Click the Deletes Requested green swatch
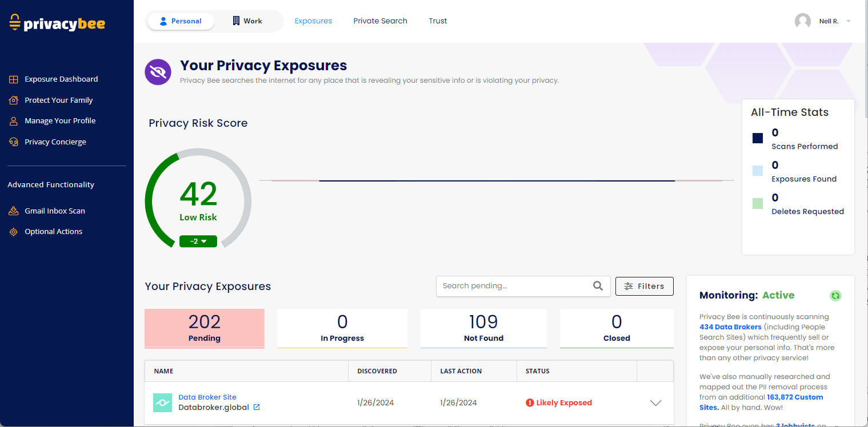 (758, 203)
